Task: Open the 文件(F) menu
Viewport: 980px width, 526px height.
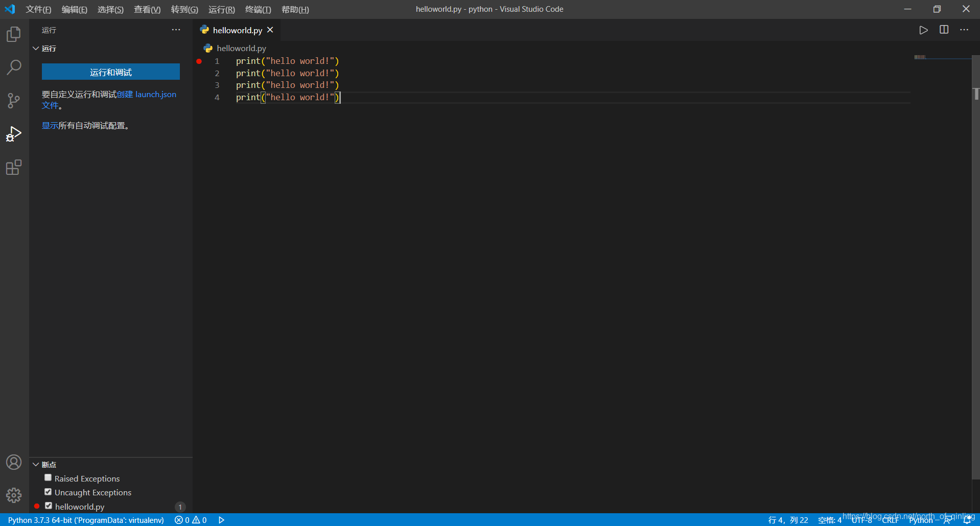Action: (x=38, y=9)
